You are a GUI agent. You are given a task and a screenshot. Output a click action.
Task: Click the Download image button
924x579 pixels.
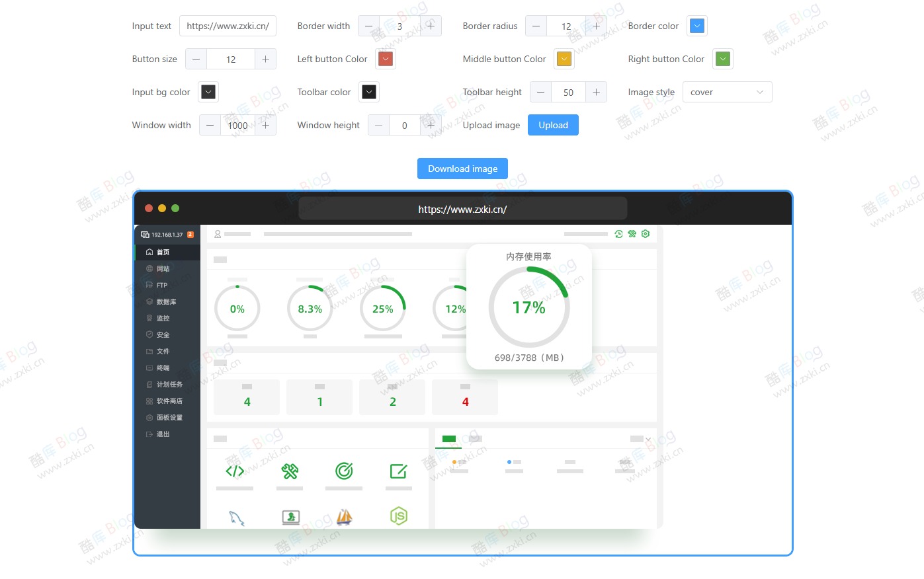(462, 169)
